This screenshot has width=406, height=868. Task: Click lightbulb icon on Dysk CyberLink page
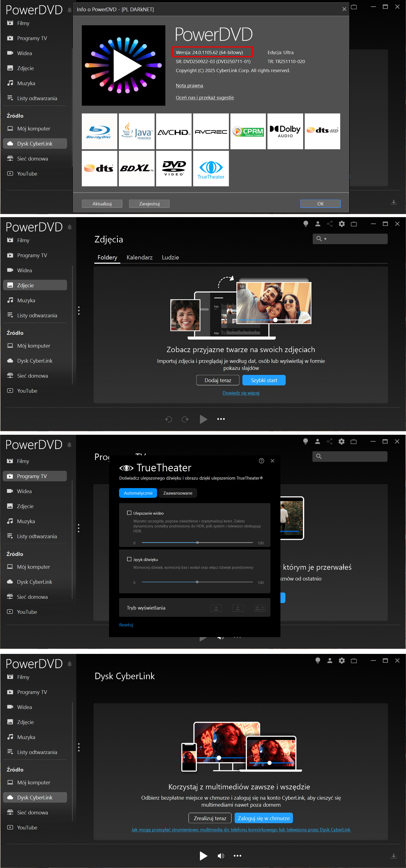pyautogui.click(x=317, y=660)
